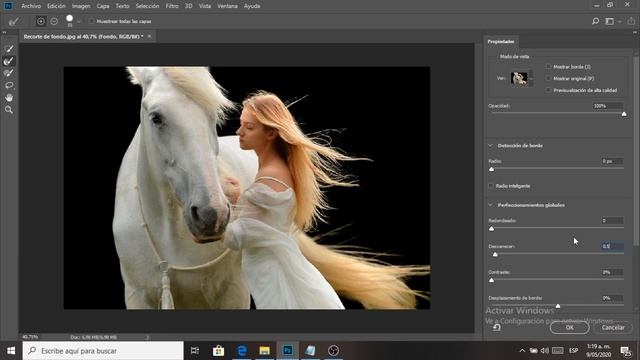Open the Edición menu
Viewport: 640px width, 360px height.
[56, 6]
